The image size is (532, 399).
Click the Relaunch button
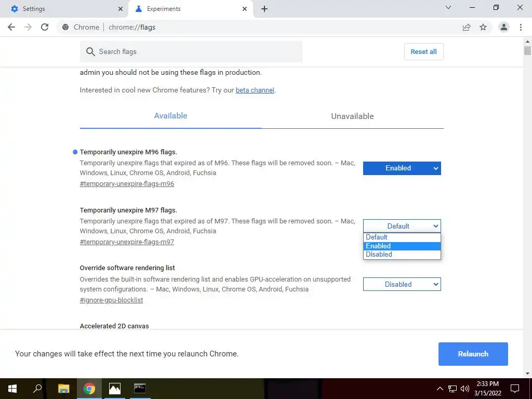[473, 354]
